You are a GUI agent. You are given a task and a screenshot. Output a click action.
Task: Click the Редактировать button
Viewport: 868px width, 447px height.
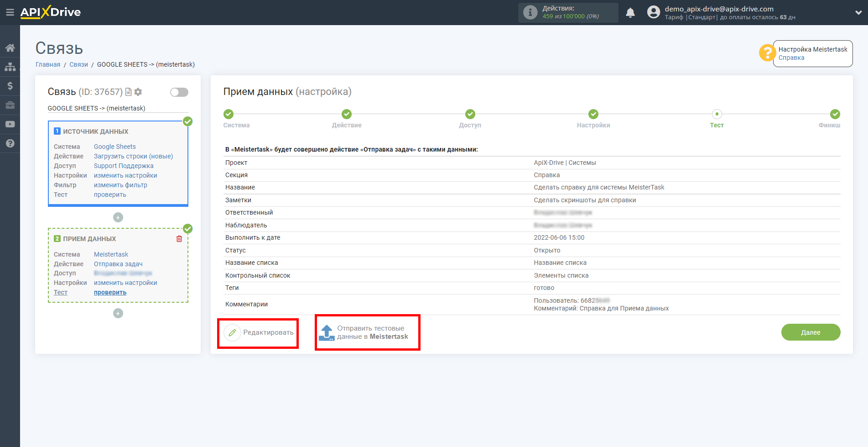pos(259,332)
